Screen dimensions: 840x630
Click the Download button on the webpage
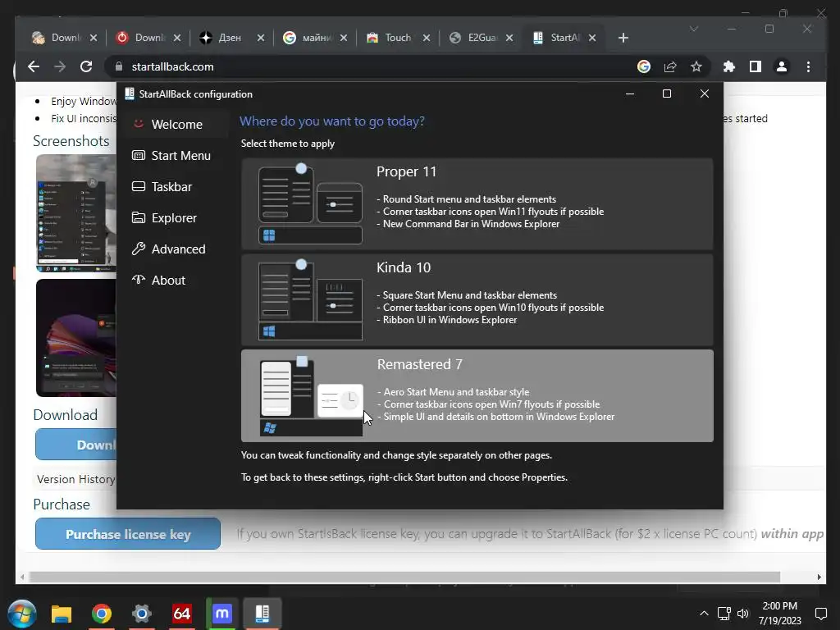tap(76, 445)
